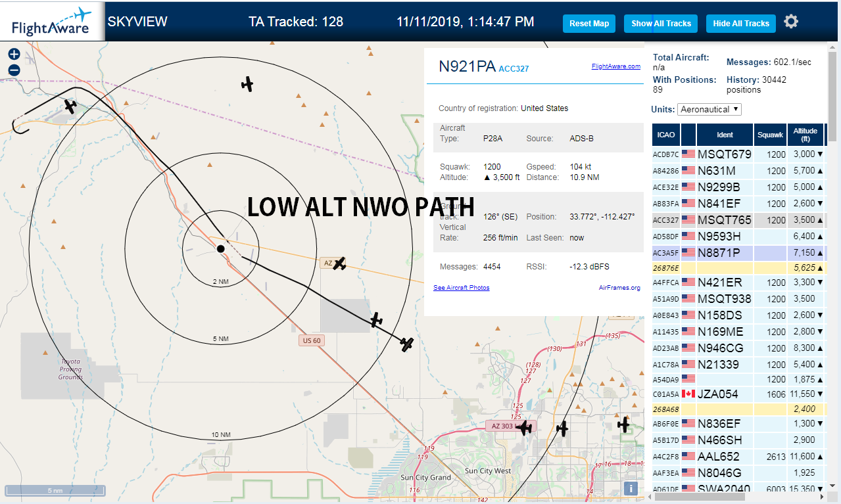
Task: Click Reset Map button
Action: pyautogui.click(x=589, y=24)
